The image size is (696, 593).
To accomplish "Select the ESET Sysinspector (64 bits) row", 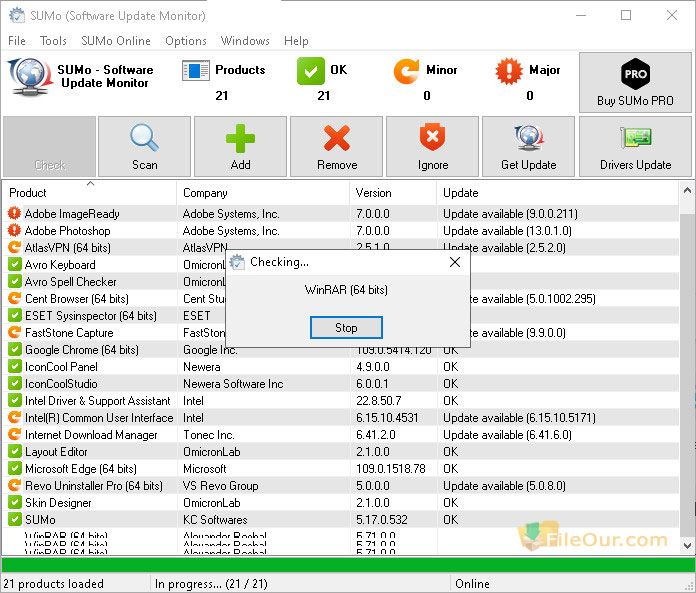I will 341,316.
